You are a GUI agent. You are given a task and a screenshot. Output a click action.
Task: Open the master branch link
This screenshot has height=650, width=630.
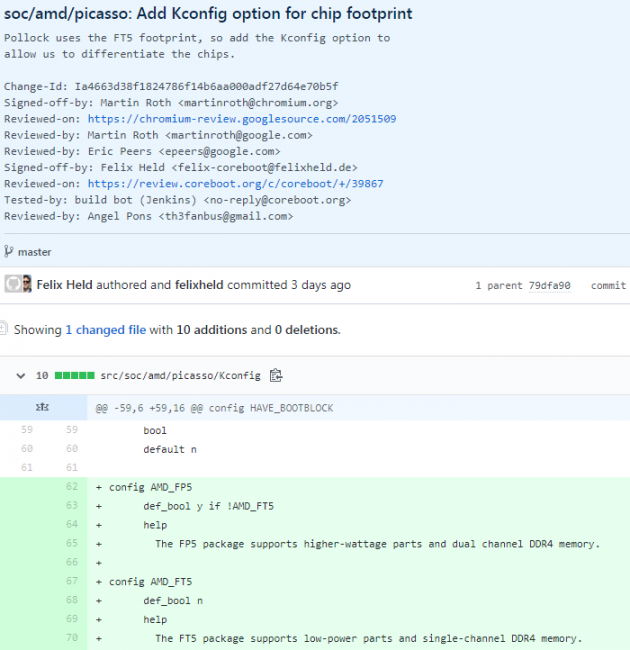34,252
